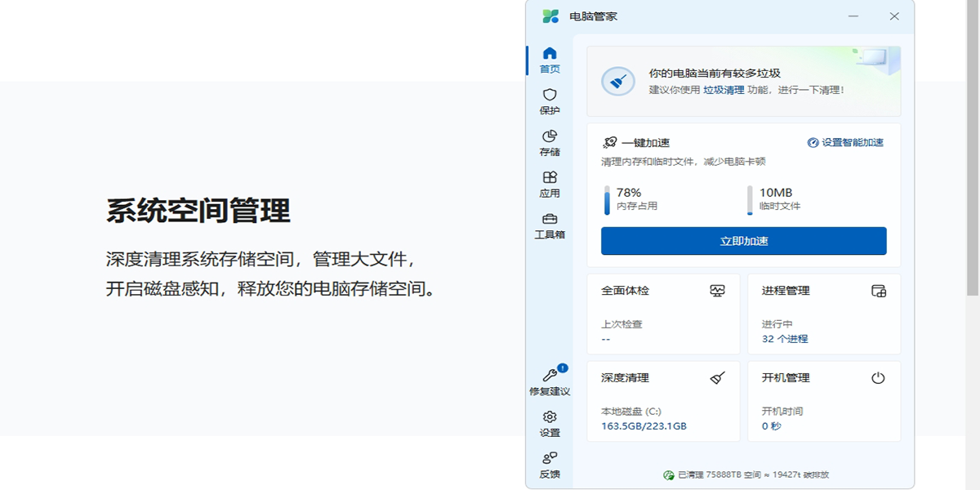Click the 78% memory usage bar

point(607,200)
